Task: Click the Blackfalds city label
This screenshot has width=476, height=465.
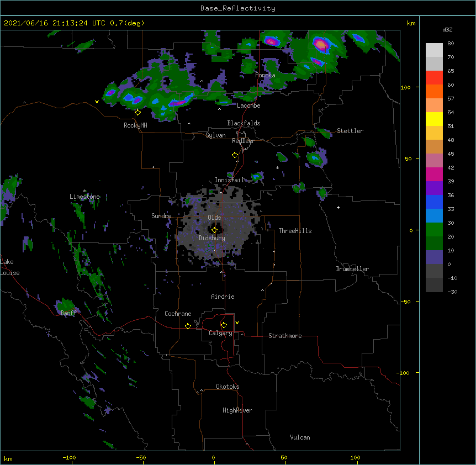Action: click(x=244, y=123)
